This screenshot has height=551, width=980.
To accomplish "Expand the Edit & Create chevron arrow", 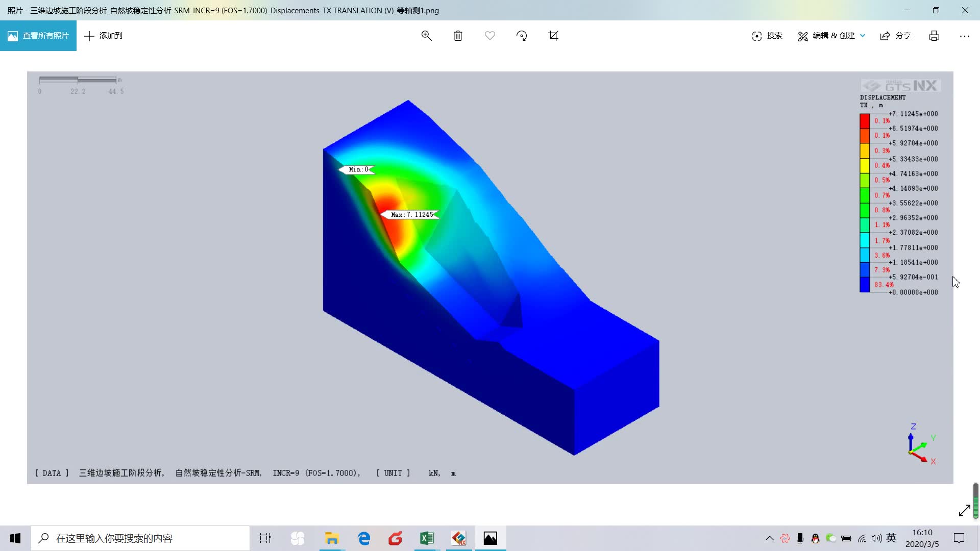I will (863, 36).
